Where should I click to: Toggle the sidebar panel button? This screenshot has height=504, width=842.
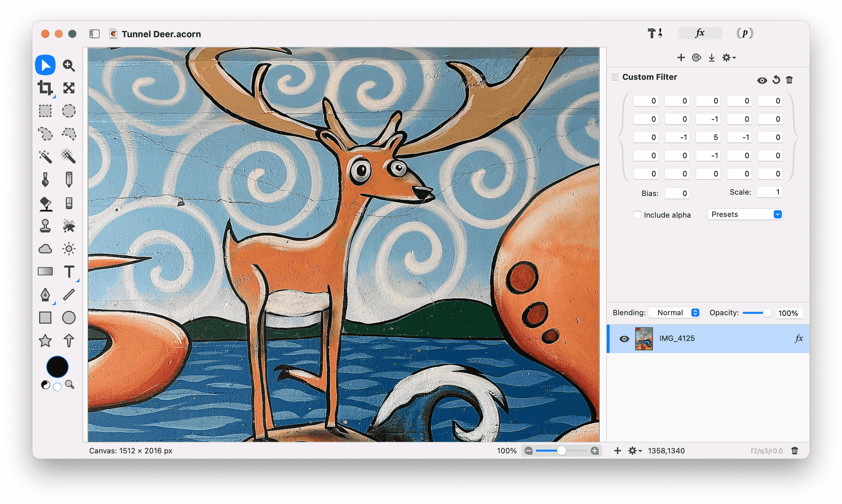point(95,34)
